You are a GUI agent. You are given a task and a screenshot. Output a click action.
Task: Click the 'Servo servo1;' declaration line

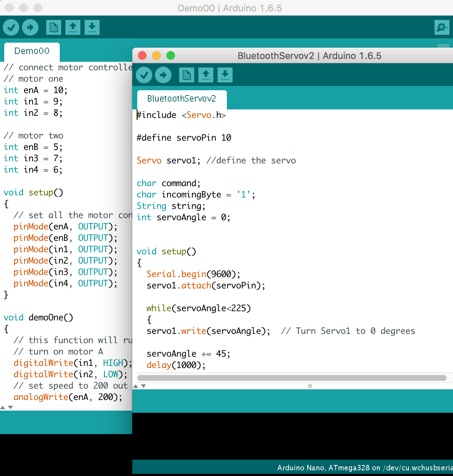tap(169, 161)
